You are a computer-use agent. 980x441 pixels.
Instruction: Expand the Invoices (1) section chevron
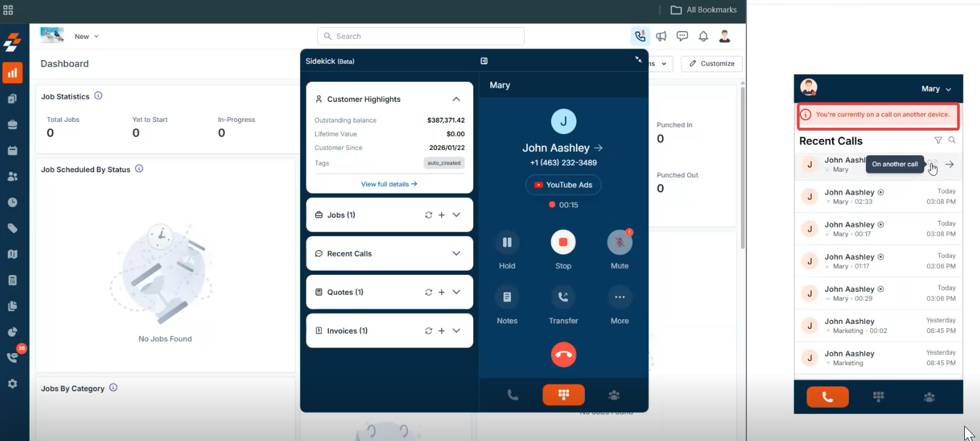tap(456, 331)
